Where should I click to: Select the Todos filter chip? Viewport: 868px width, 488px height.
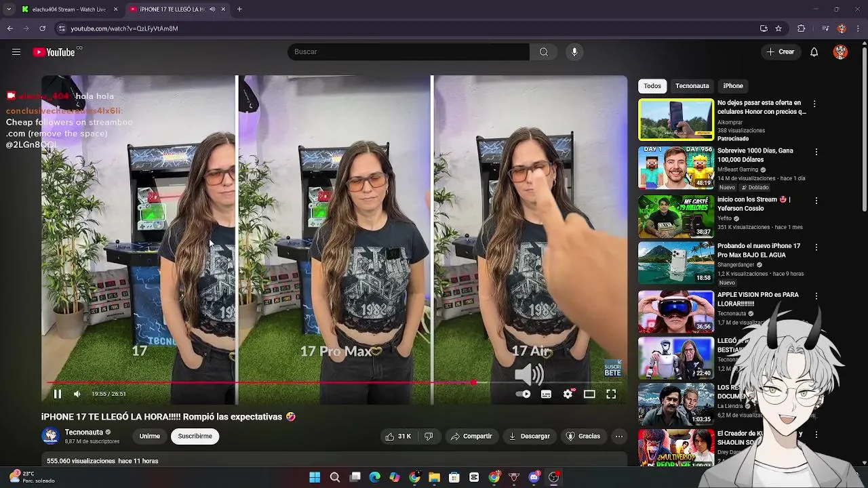tap(652, 86)
